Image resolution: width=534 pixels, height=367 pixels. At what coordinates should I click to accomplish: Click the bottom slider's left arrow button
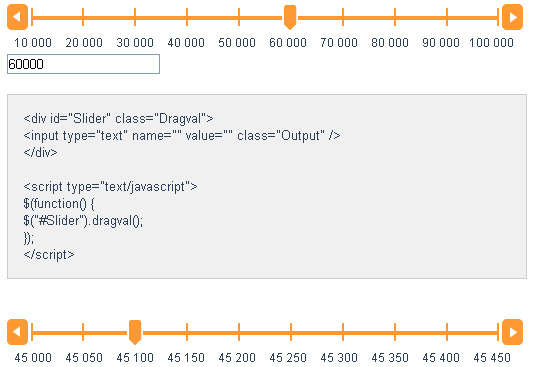pyautogui.click(x=17, y=332)
